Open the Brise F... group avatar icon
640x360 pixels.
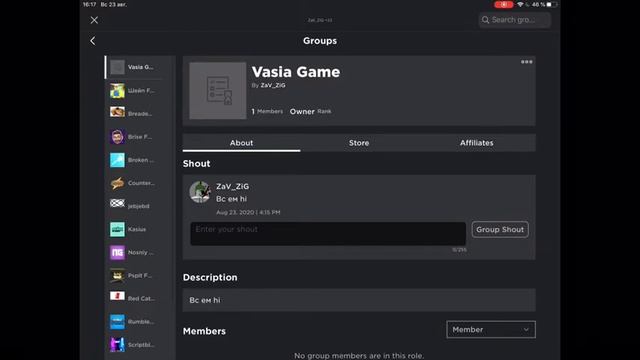pos(117,137)
